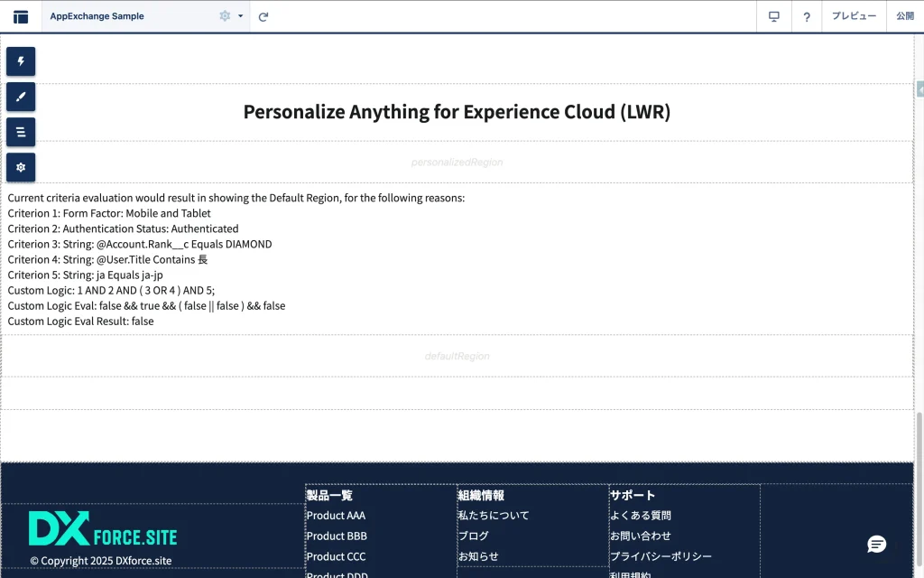Open the ブログ footer link
924x578 pixels.
pyautogui.click(x=473, y=536)
